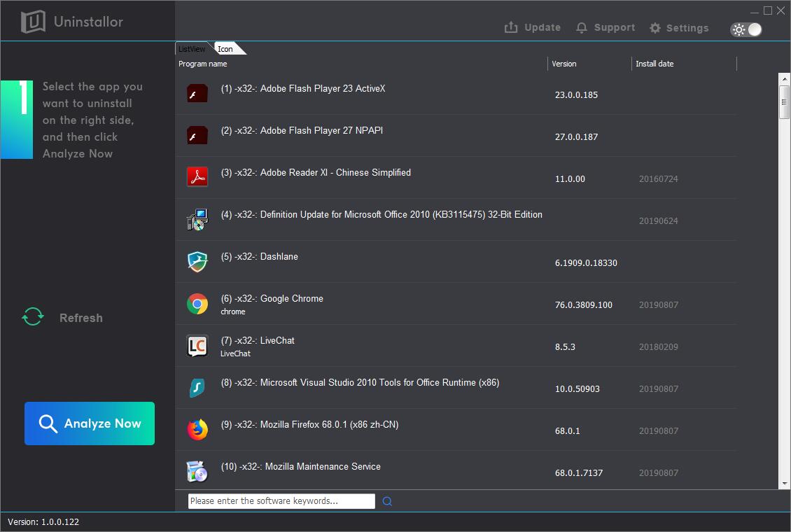Click the scrollbar down arrow

point(784,484)
